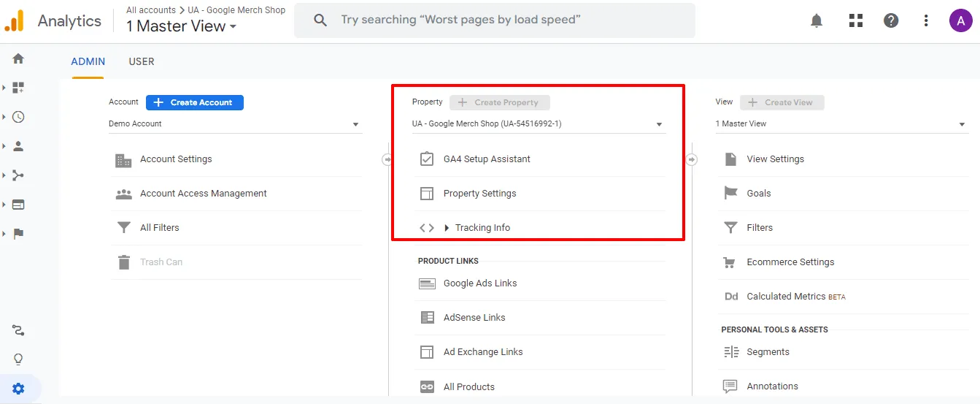
Task: Click the search bar input field
Action: pyautogui.click(x=503, y=20)
